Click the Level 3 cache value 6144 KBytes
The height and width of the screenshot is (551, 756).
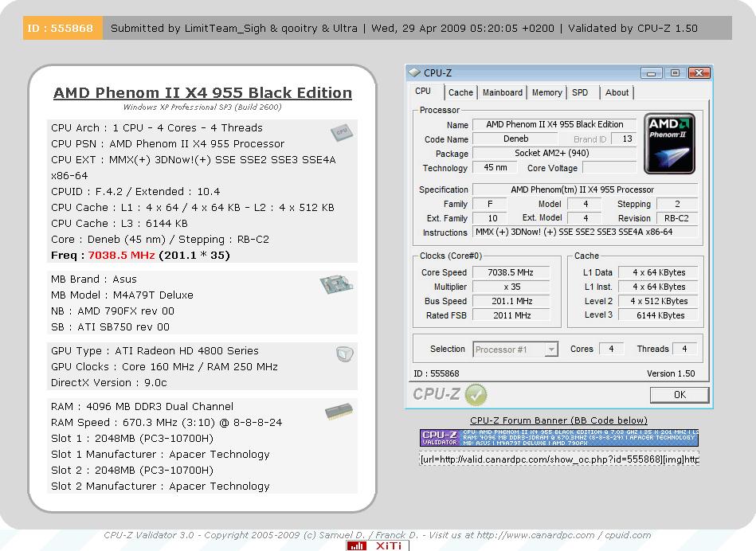pos(658,315)
